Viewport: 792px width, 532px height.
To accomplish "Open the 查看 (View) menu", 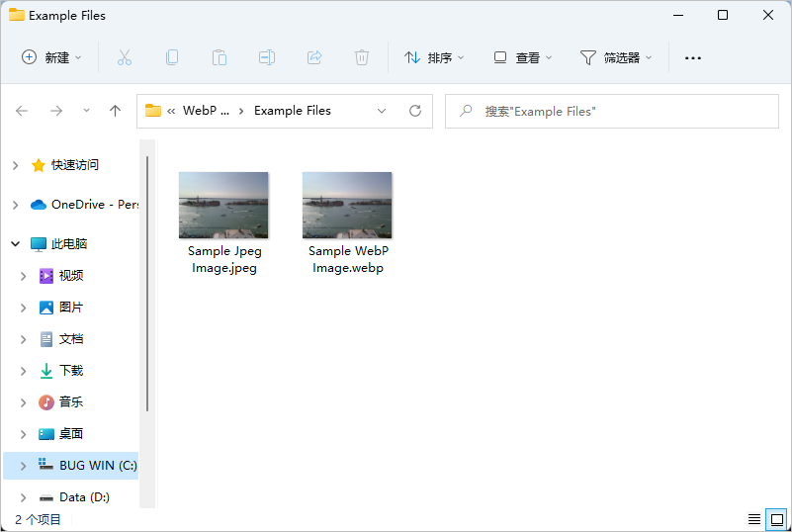I will 523,57.
